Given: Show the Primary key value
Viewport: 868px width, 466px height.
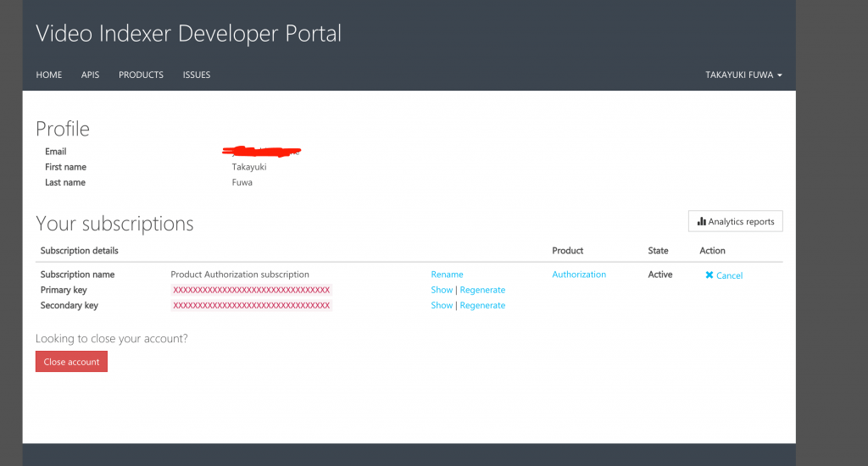Looking at the screenshot, I should (442, 290).
